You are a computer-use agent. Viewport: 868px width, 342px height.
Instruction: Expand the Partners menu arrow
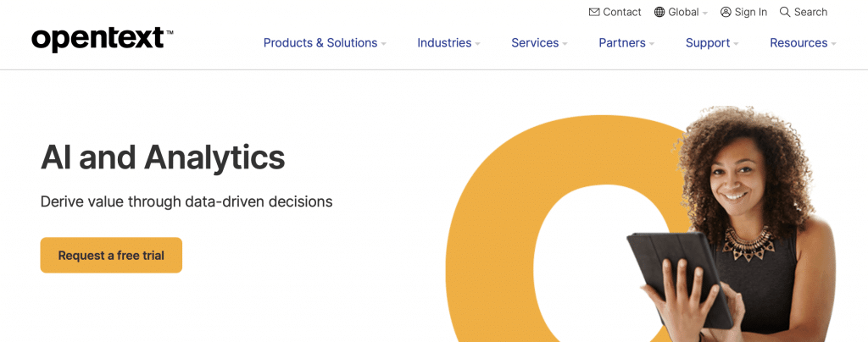[x=652, y=44]
